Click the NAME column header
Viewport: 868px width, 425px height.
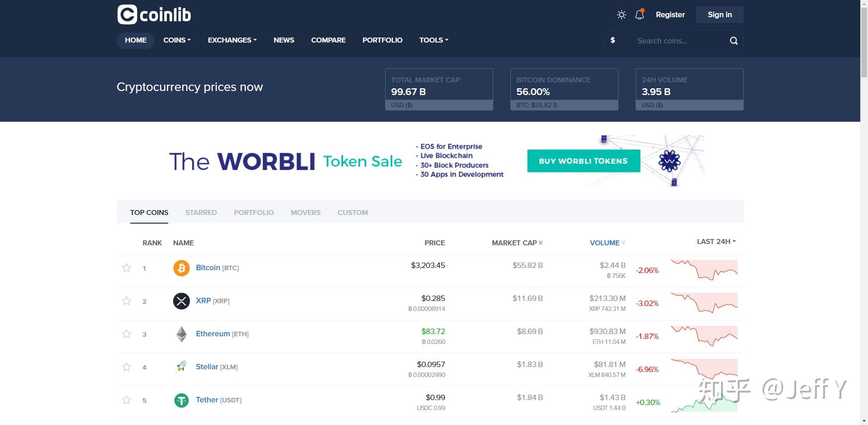coord(184,243)
